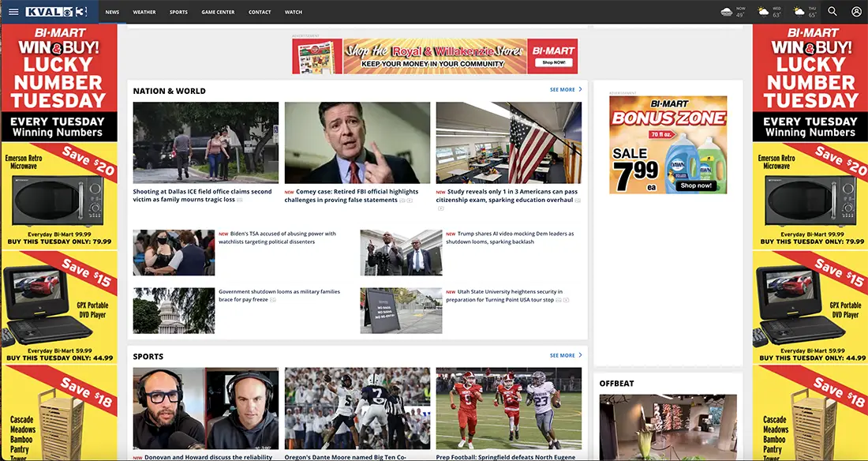Click the Offbeat section heading
The width and height of the screenshot is (868, 461).
[x=617, y=384]
